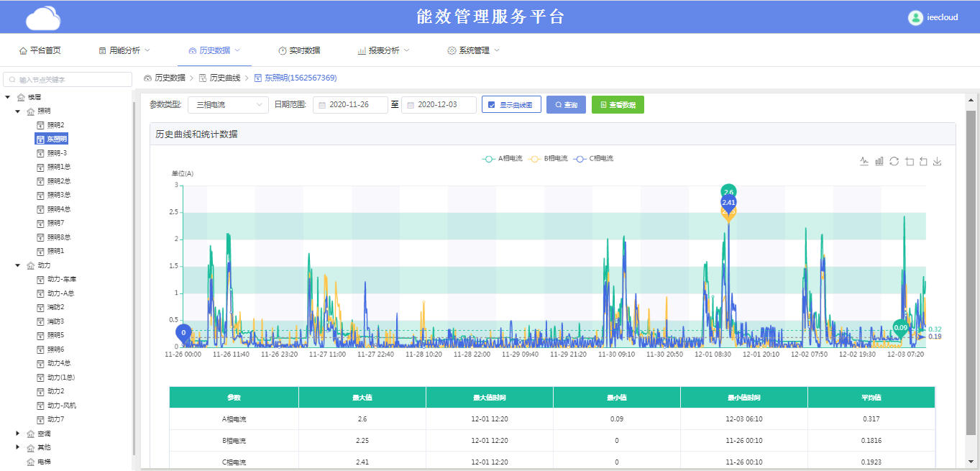Click the scrollbar up arrow on right
Image resolution: width=980 pixels, height=471 pixels.
tap(971, 100)
